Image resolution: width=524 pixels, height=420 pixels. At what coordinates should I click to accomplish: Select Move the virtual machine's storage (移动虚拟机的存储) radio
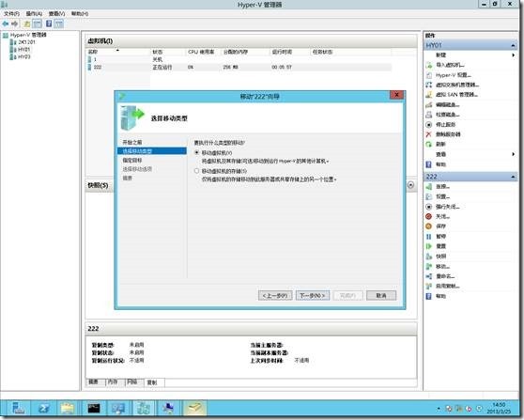click(x=196, y=171)
